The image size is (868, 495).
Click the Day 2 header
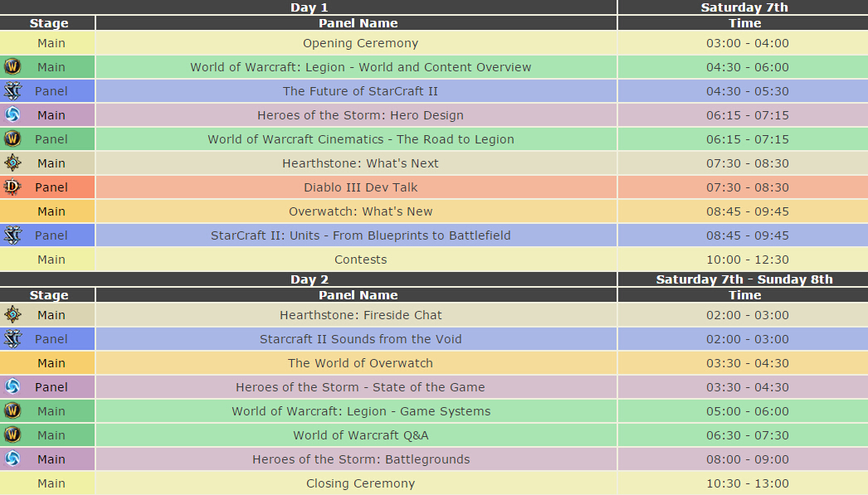pyautogui.click(x=309, y=279)
